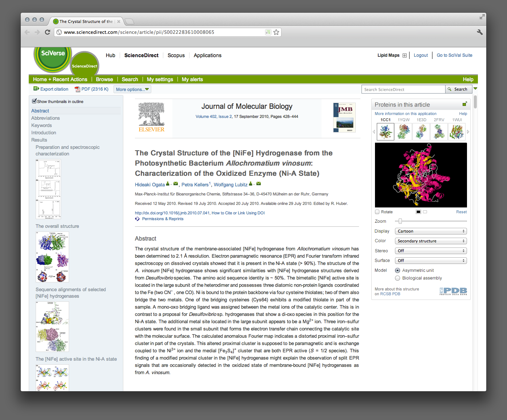The image size is (507, 420).
Task: Jump to Introduction in the outline
Action: tap(44, 132)
